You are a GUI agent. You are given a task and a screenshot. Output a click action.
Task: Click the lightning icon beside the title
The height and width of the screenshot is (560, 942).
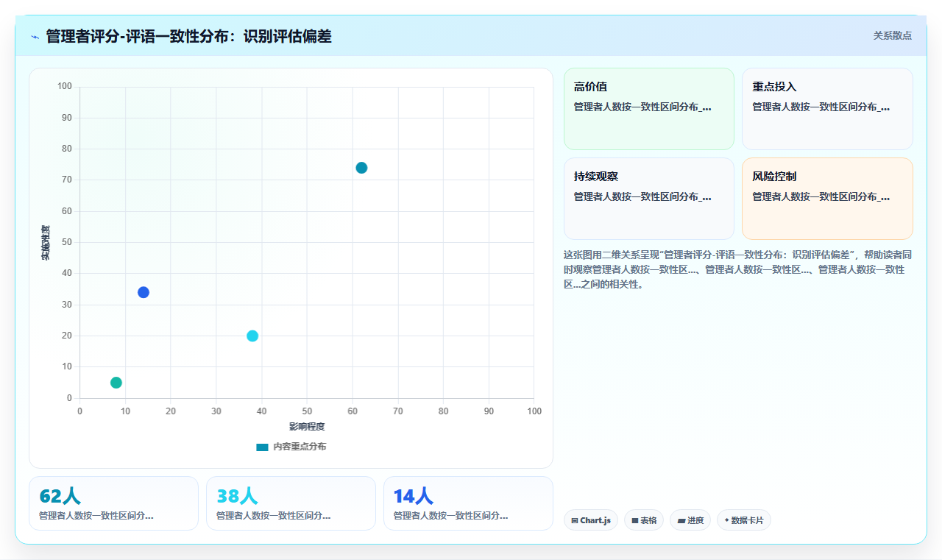[x=35, y=37]
